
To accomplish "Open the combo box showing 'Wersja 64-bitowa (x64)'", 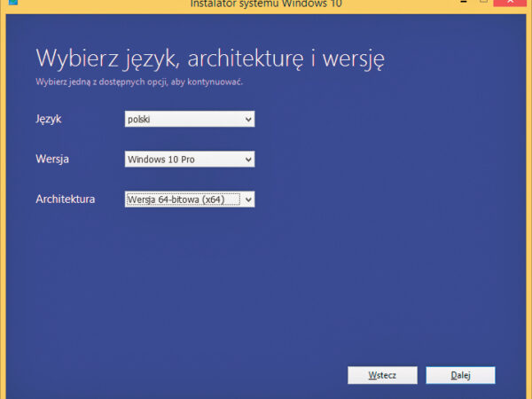I will (184, 199).
